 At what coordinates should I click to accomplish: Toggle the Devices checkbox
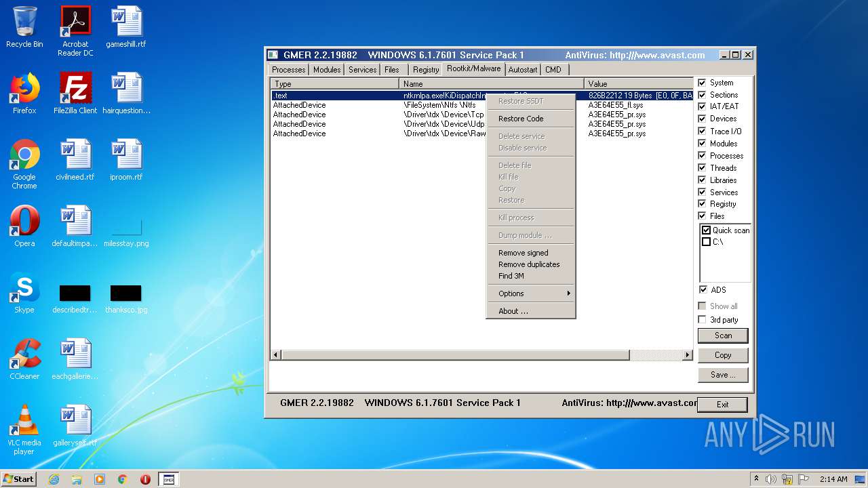pyautogui.click(x=703, y=119)
